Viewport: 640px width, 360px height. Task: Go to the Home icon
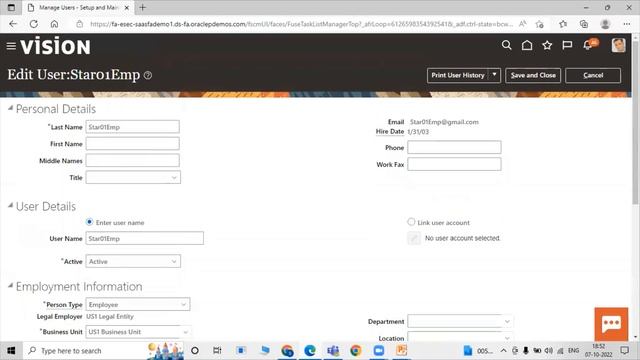pyautogui.click(x=527, y=45)
